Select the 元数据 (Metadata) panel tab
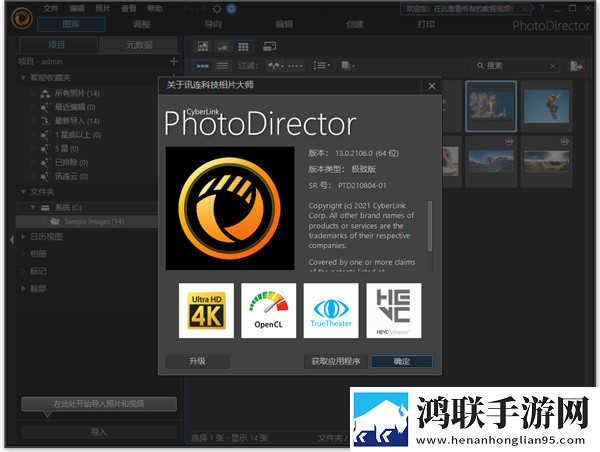Screen dimensions: 600x452 coord(139,45)
